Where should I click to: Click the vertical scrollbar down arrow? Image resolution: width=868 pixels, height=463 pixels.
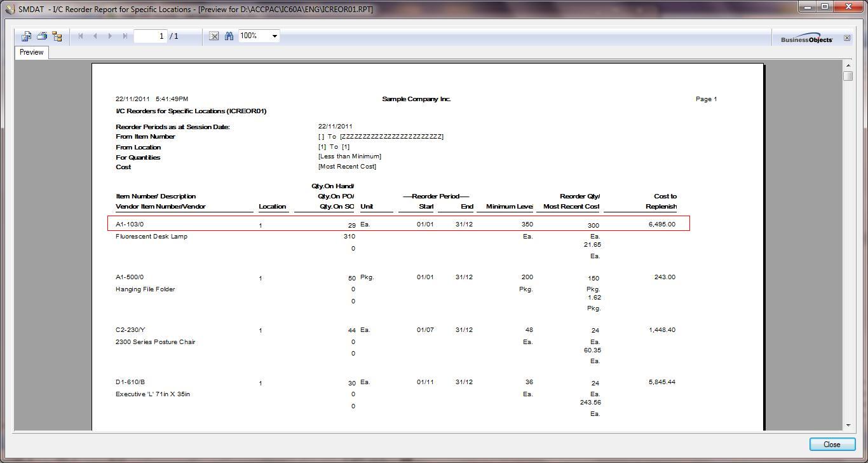pos(848,425)
